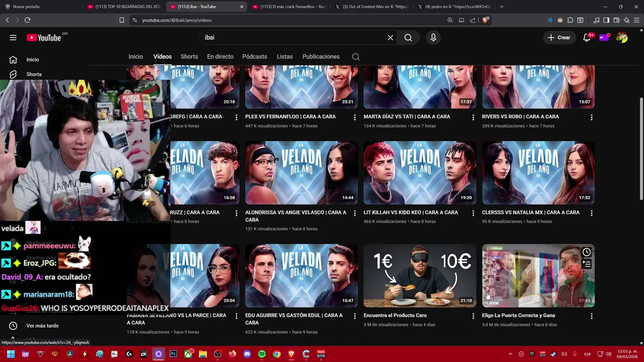The image size is (644, 362).
Task: Open the Publicaciones tab
Action: [x=321, y=57]
